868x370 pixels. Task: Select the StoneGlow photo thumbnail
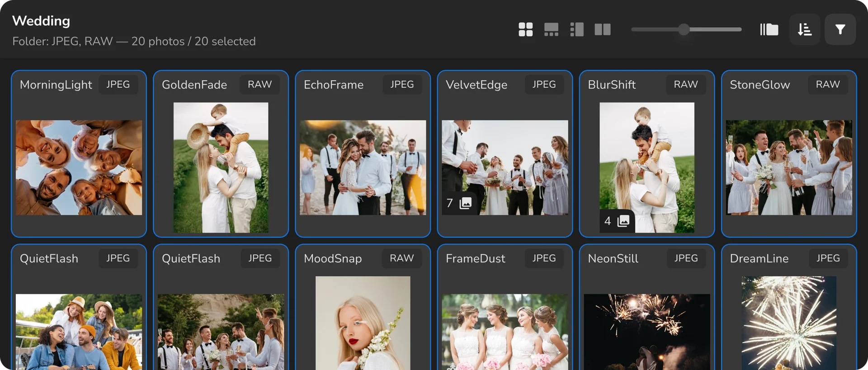click(x=789, y=167)
